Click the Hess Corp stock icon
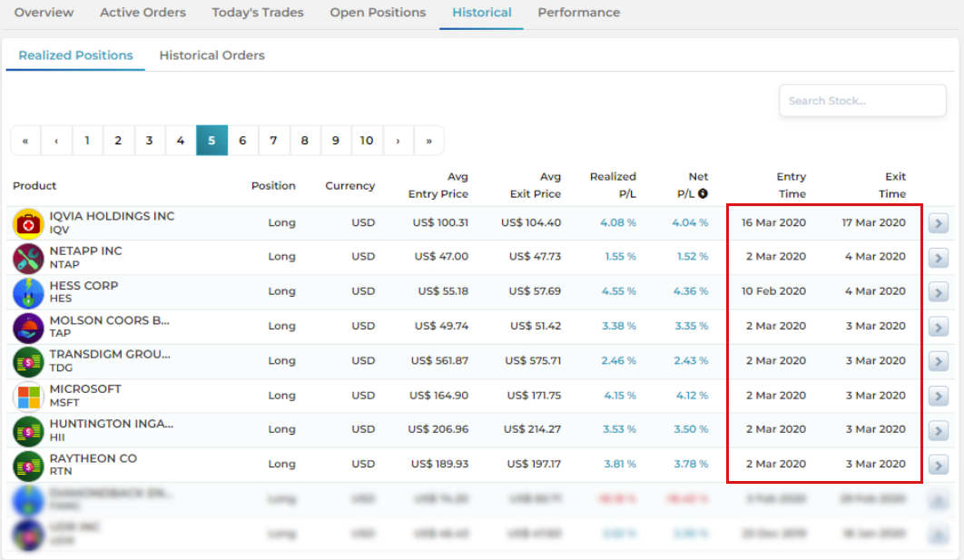This screenshot has width=964, height=560. pos(28,292)
